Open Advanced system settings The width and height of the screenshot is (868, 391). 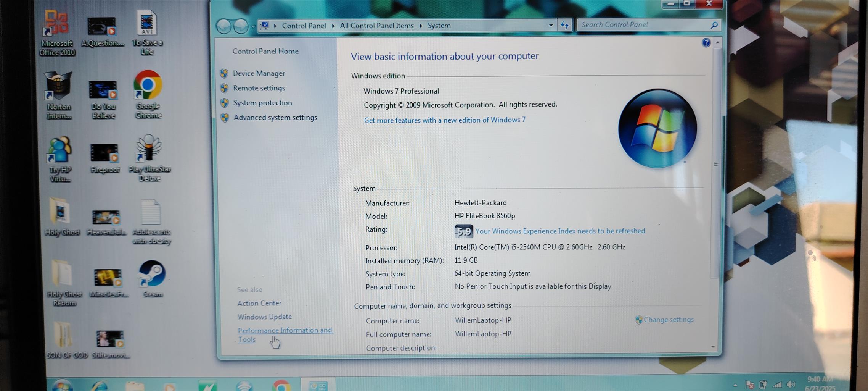(x=275, y=118)
